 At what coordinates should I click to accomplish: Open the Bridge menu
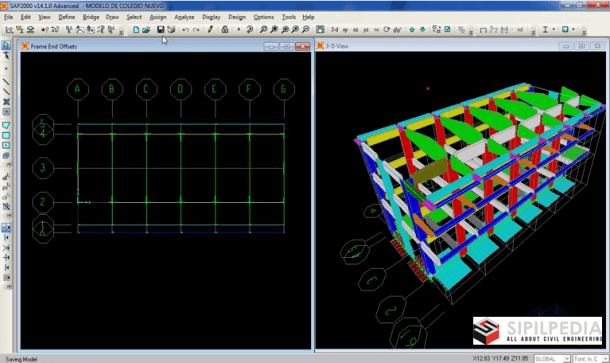click(91, 17)
